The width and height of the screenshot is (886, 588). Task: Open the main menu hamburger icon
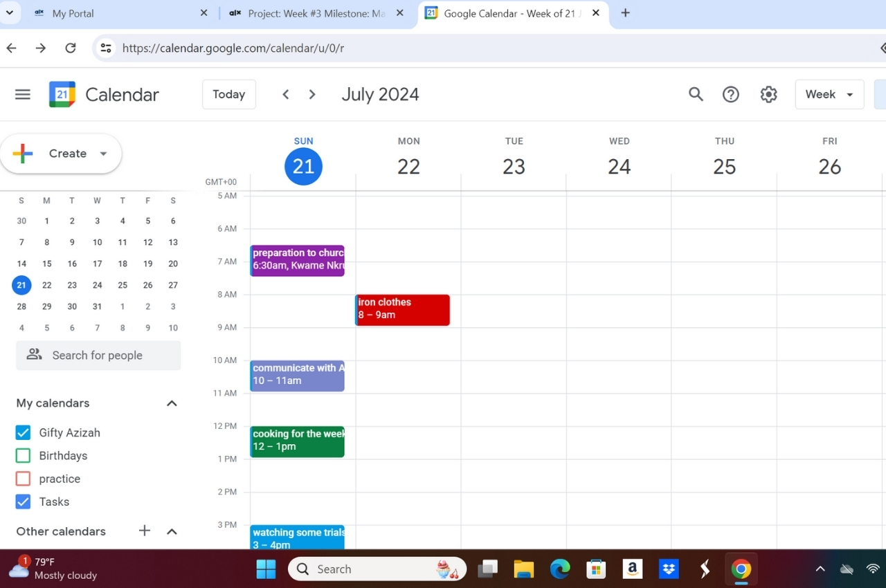click(x=23, y=95)
